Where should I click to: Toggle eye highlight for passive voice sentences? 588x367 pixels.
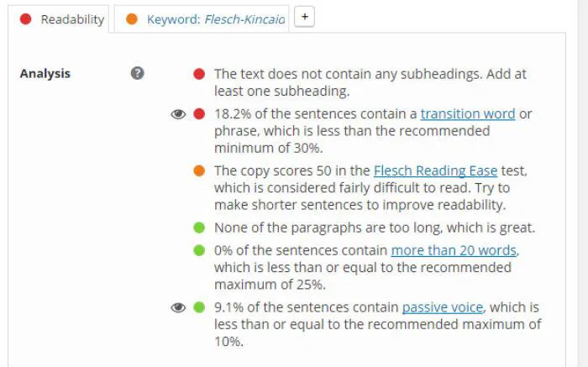pos(178,307)
